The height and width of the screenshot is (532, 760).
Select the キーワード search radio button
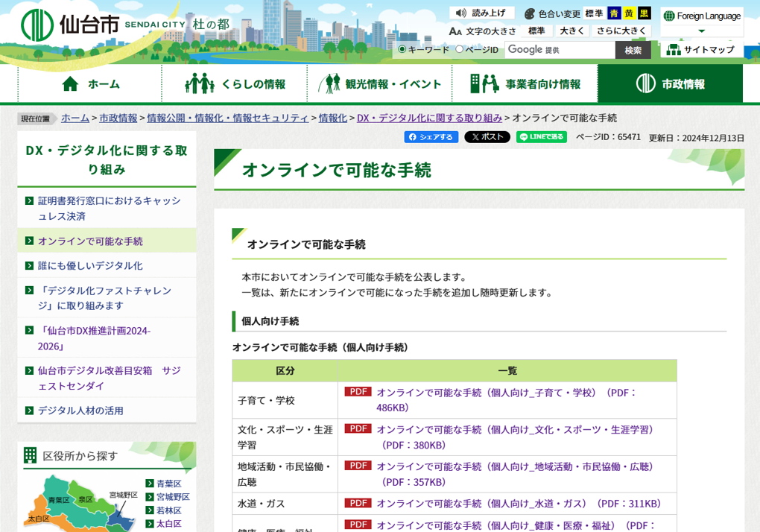[x=402, y=50]
